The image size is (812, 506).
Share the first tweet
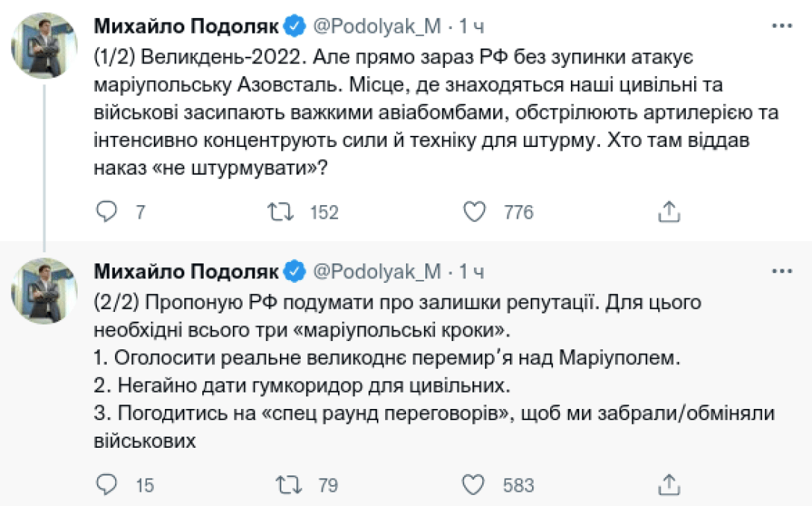669,212
